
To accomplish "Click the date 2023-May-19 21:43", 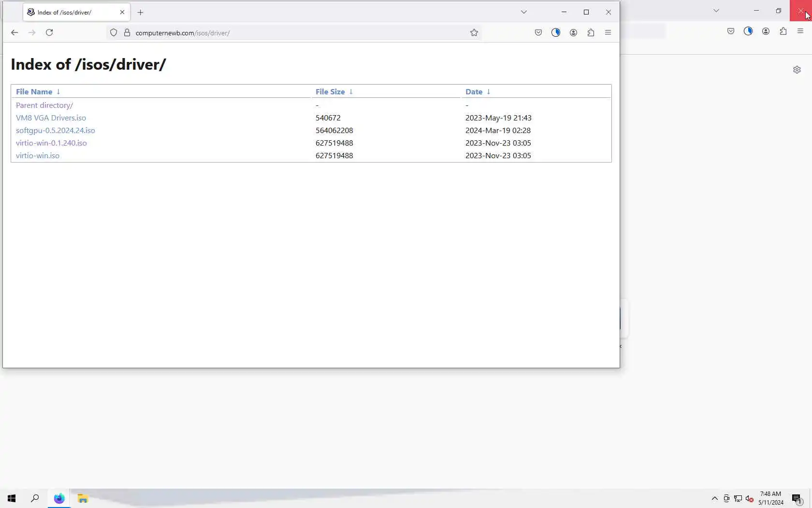I will pyautogui.click(x=498, y=118).
